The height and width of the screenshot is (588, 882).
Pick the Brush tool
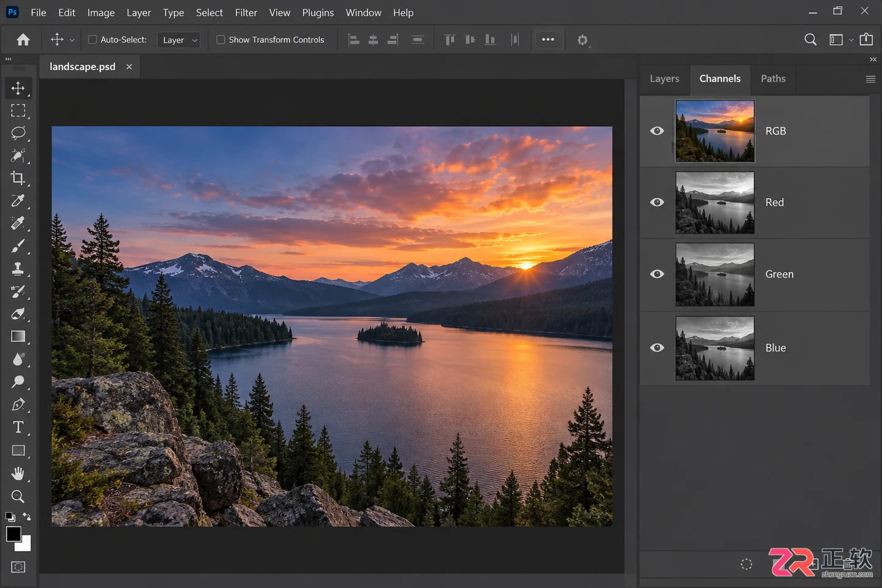(18, 246)
